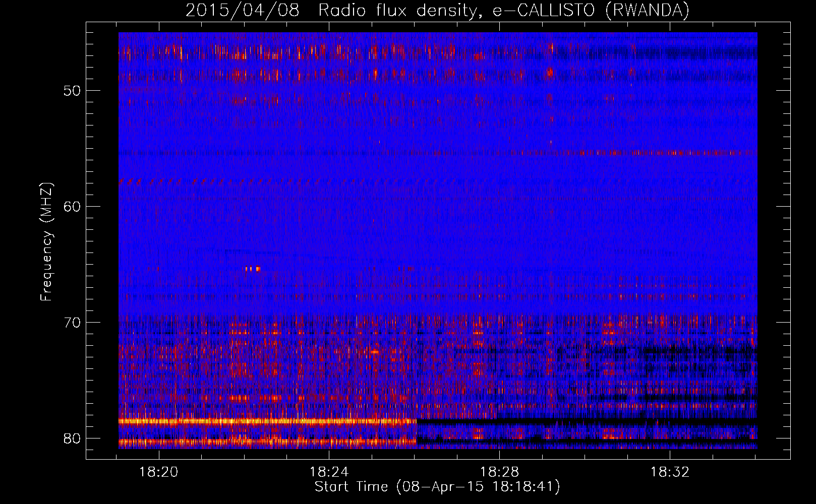Click the 18:20 time tick label

point(159,472)
